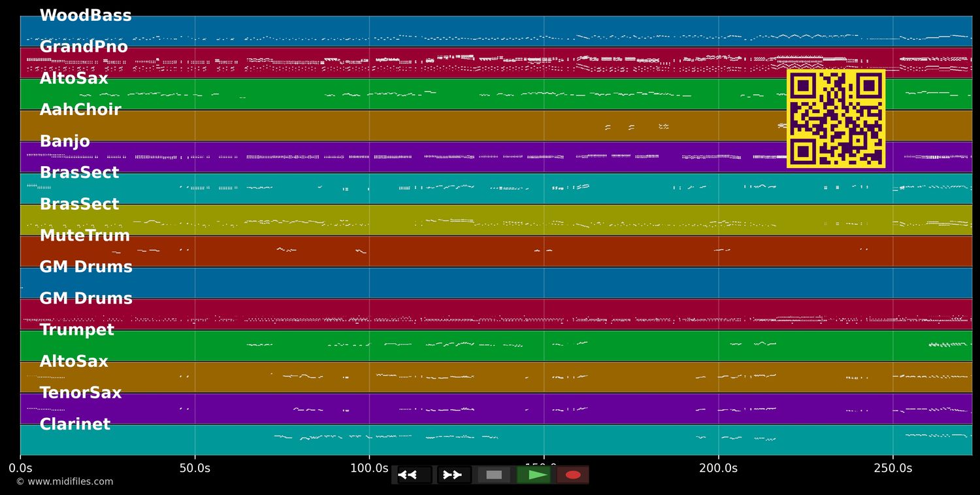Viewport: 980px width, 495px height.
Task: Click the Stop playback icon
Action: tap(494, 475)
